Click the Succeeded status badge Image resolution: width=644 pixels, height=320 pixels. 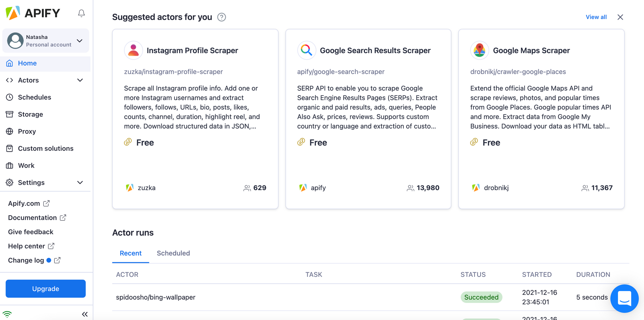click(x=481, y=297)
